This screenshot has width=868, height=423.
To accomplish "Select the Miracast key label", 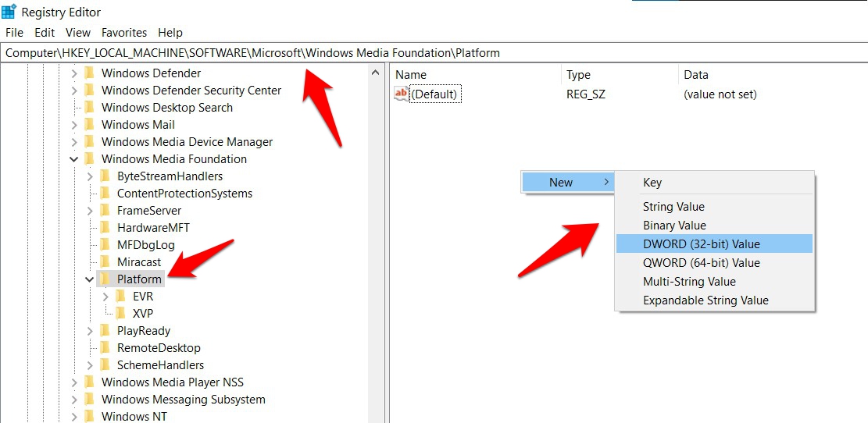I will click(x=139, y=262).
